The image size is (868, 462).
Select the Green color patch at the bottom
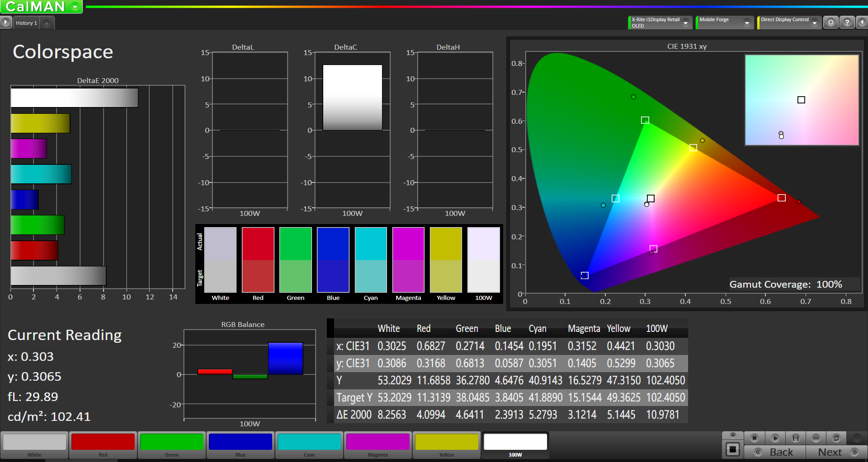(172, 445)
